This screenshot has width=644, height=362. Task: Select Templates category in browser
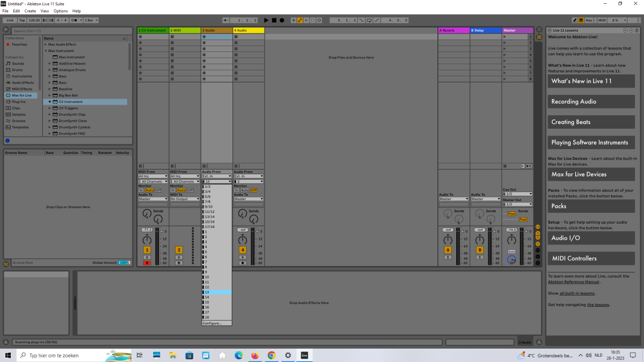pos(20,127)
